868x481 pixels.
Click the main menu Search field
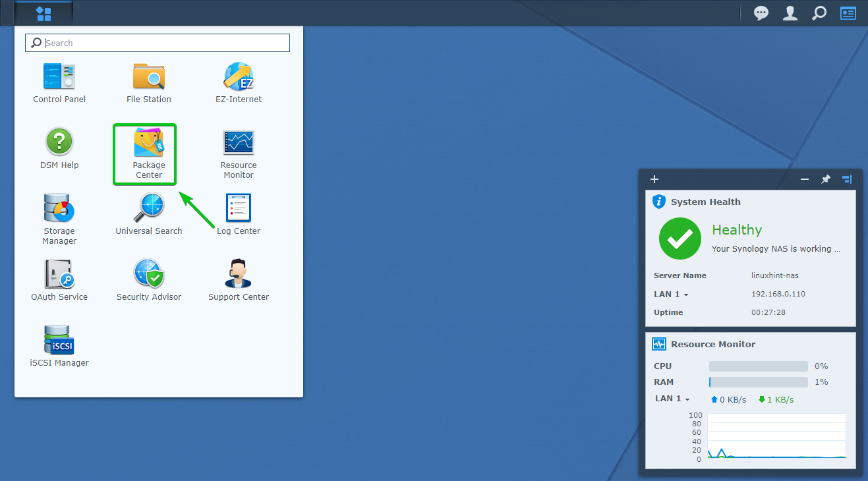(165, 43)
